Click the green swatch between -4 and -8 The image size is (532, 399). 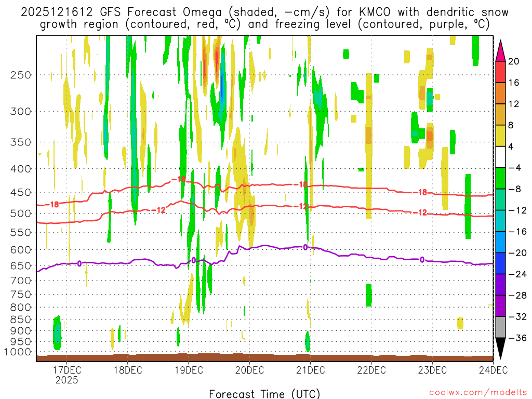point(500,178)
